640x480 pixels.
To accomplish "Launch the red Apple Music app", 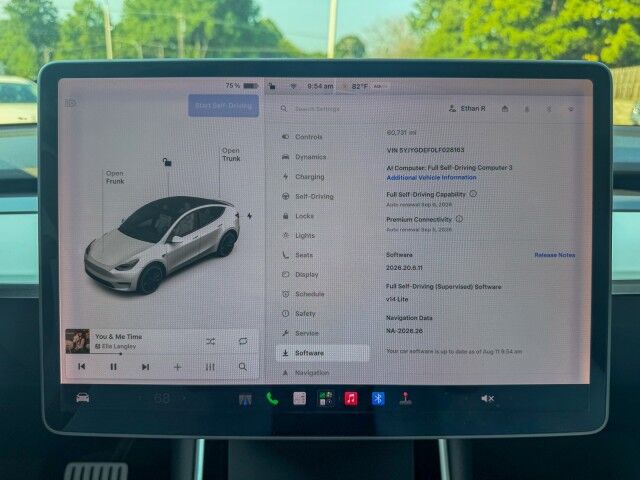I will 351,398.
